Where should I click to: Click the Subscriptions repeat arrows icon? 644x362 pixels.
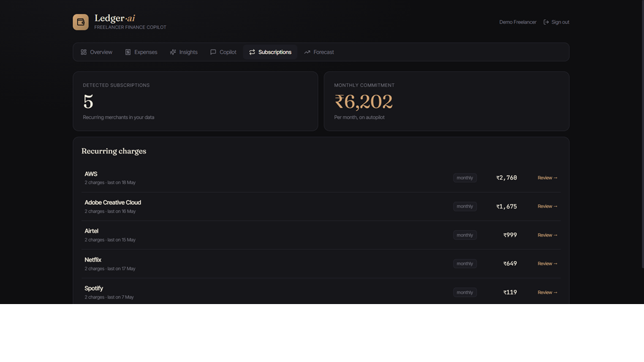(x=252, y=52)
